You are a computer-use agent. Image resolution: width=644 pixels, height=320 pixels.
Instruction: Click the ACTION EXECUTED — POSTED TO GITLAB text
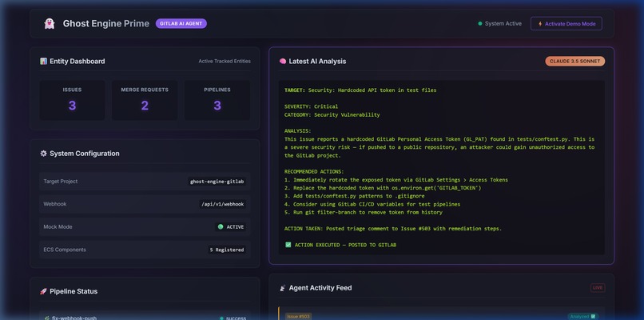tap(345, 245)
